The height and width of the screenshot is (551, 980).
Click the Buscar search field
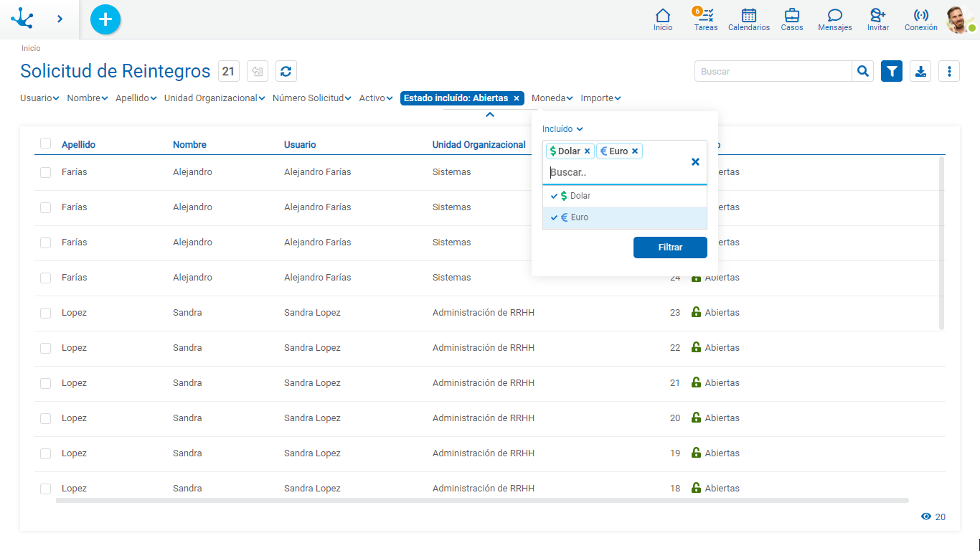click(773, 71)
